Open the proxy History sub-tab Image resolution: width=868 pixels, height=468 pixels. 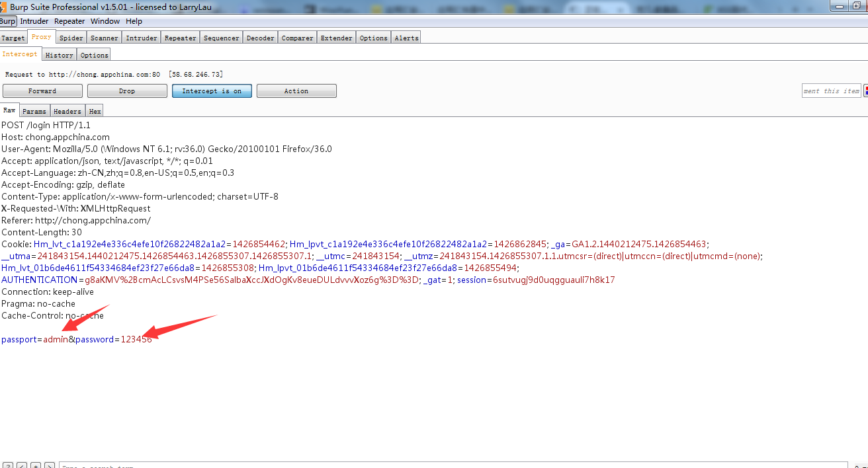tap(60, 55)
